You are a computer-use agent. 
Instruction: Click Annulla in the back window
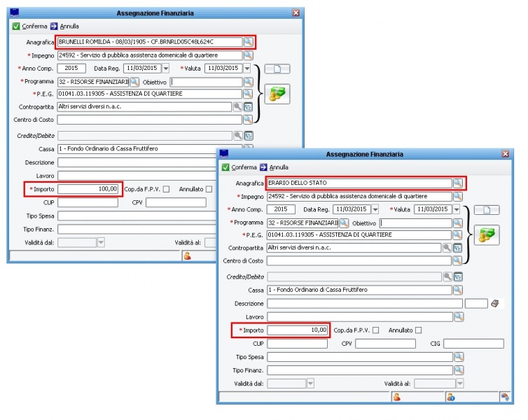(x=64, y=27)
